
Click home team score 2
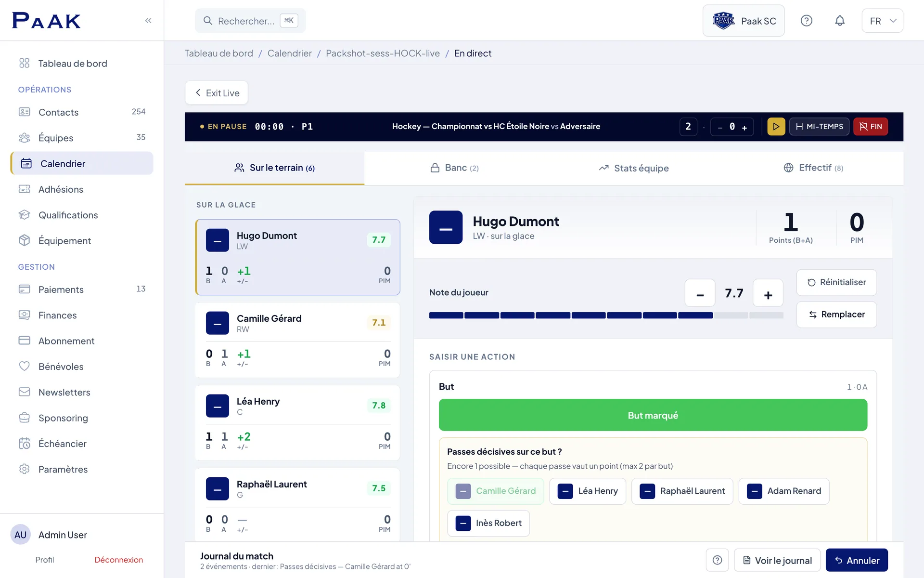click(x=688, y=127)
